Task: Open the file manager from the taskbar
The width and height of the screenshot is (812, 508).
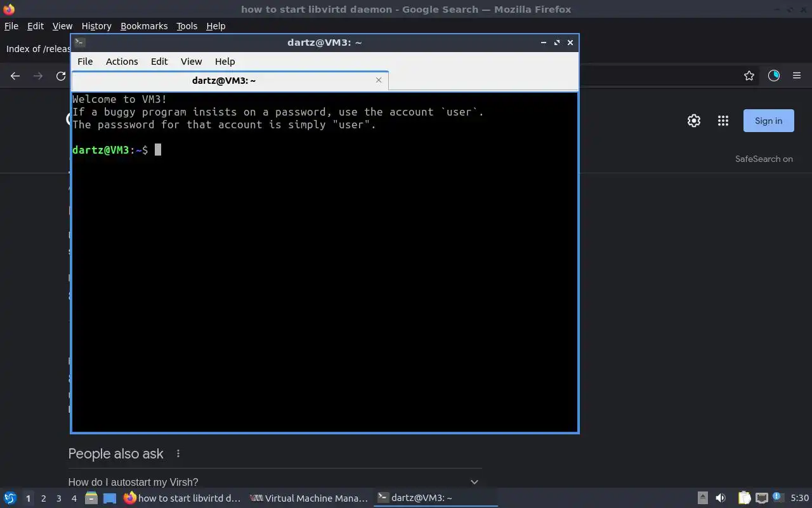Action: [91, 498]
